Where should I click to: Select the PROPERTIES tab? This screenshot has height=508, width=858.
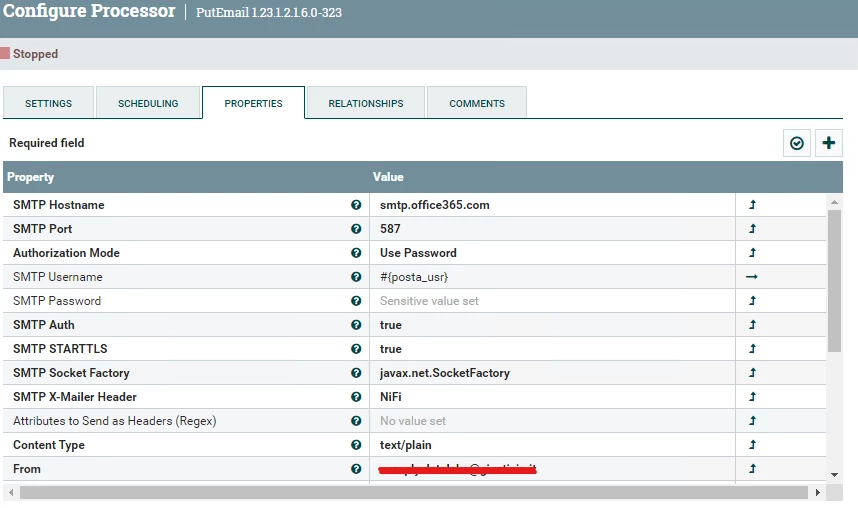[253, 103]
